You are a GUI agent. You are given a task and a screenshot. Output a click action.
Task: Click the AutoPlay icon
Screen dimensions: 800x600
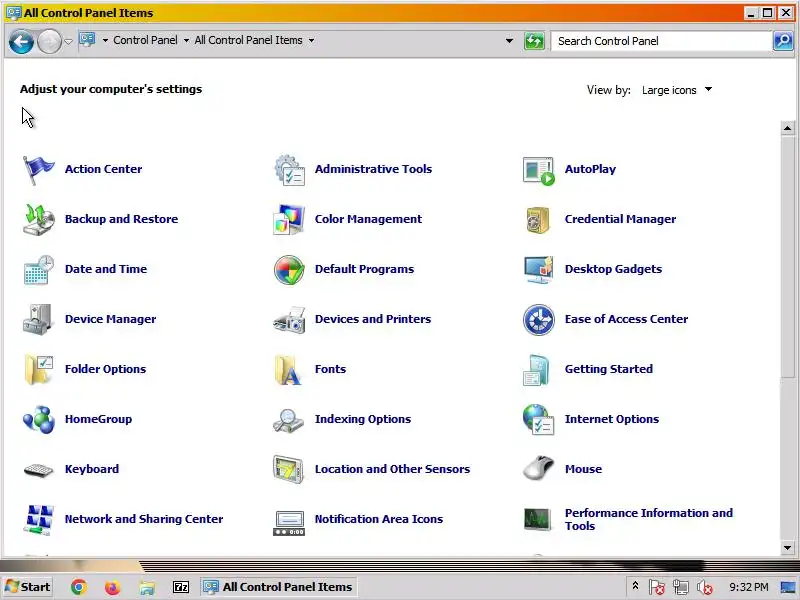(x=539, y=170)
